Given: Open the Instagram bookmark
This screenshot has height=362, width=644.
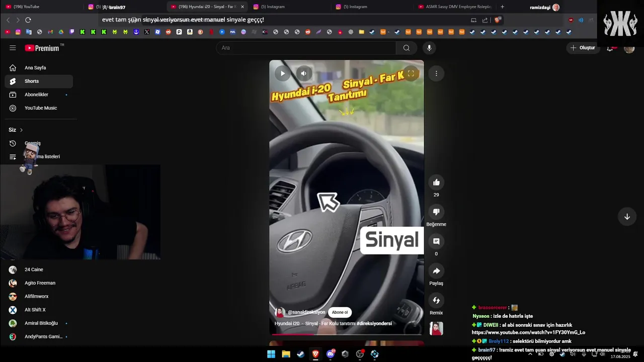Looking at the screenshot, I should [x=18, y=32].
